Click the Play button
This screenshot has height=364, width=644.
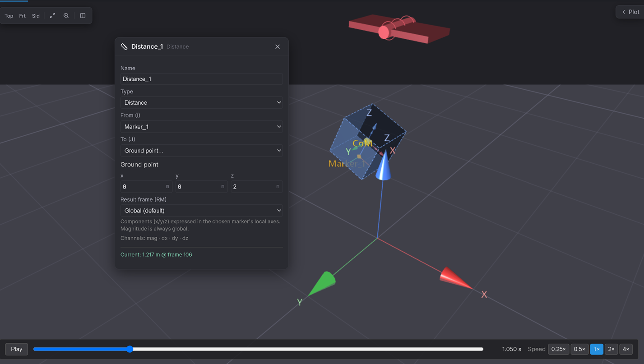click(x=17, y=349)
